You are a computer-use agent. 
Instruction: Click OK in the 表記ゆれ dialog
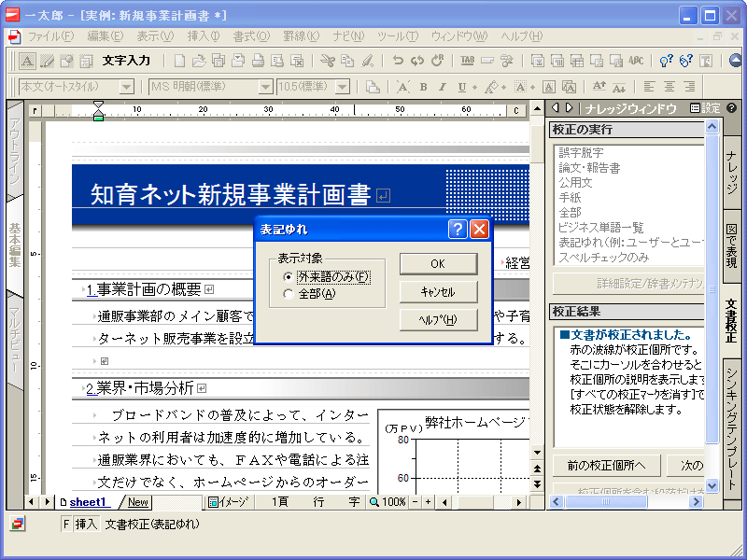tap(438, 264)
